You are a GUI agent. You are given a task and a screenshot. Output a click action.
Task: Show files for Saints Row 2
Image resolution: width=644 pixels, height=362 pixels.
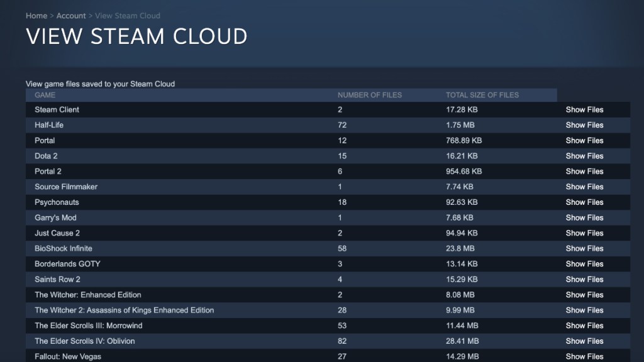pos(584,280)
